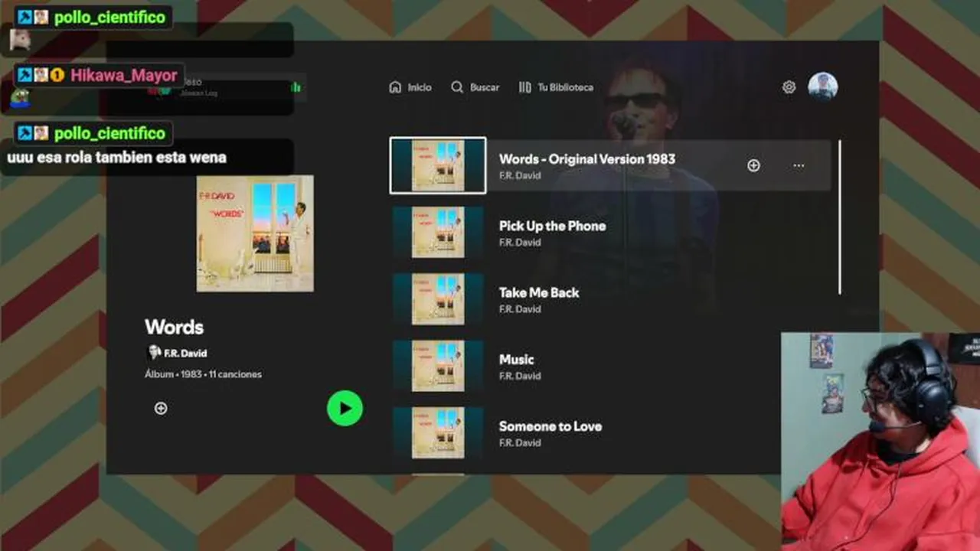Viewport: 980px width, 551px height.
Task: Open the user profile avatar
Action: coord(823,86)
